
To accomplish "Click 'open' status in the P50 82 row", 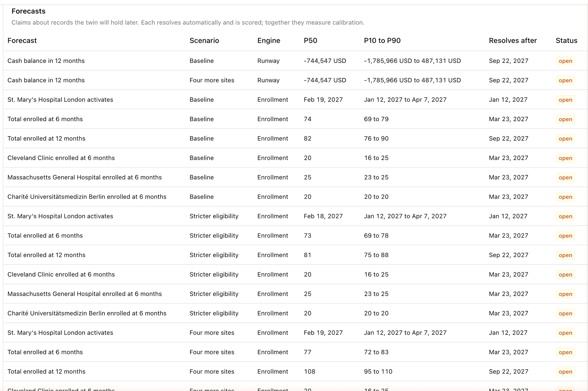I will (565, 138).
